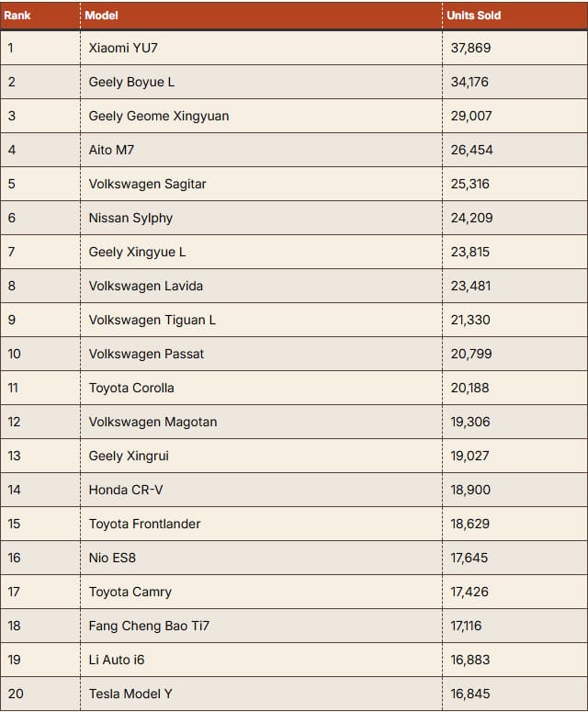Image resolution: width=588 pixels, height=712 pixels.
Task: Select the Nio ES8 cell
Action: coord(112,558)
